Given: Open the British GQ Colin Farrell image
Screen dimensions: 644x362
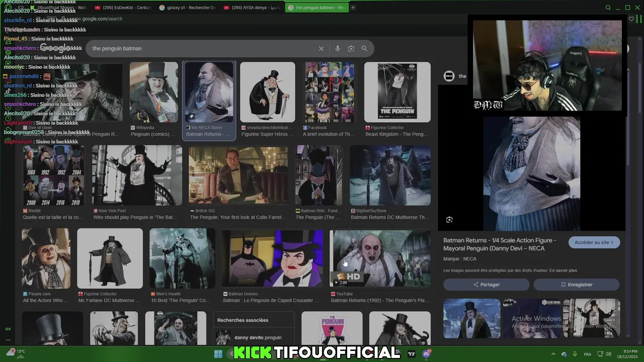Looking at the screenshot, I should pos(238,175).
